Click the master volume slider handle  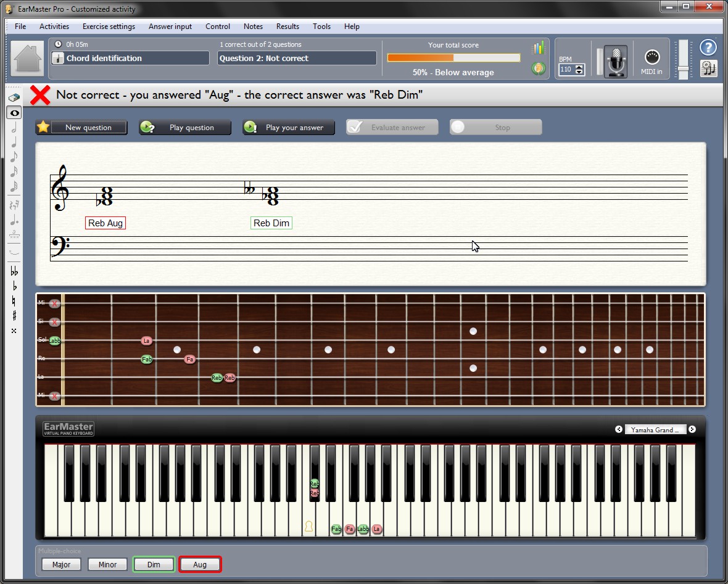[x=683, y=68]
